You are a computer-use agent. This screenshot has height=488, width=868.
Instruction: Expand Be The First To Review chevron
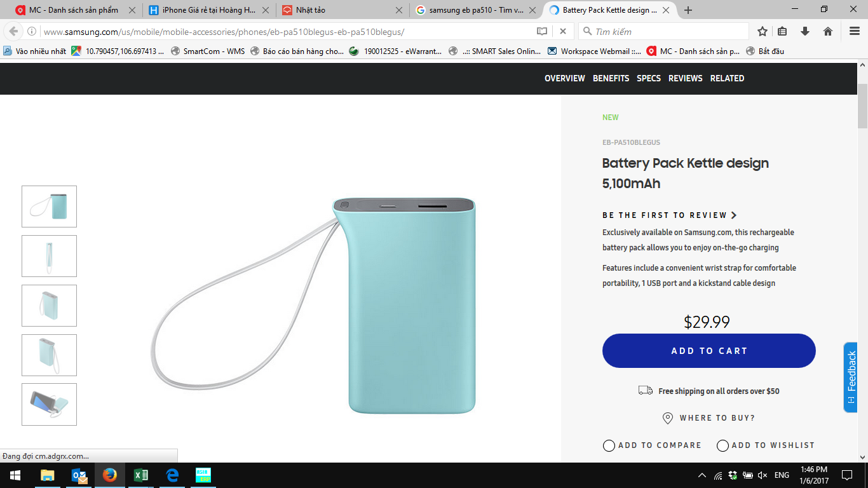[734, 215]
